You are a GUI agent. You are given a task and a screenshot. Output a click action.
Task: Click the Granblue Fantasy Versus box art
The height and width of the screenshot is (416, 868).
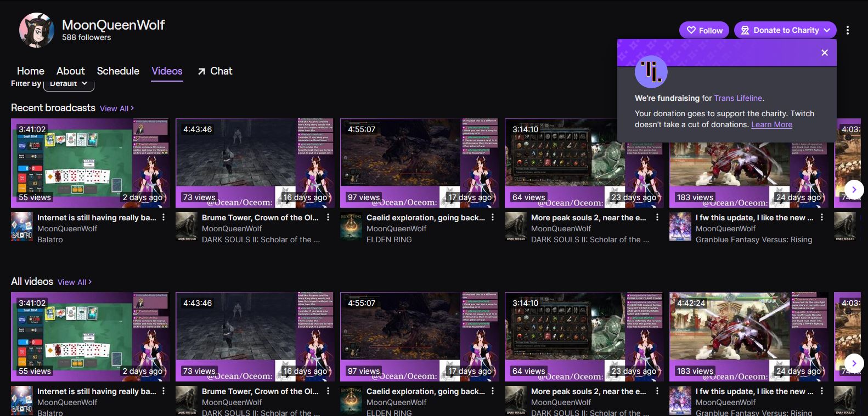click(x=680, y=227)
